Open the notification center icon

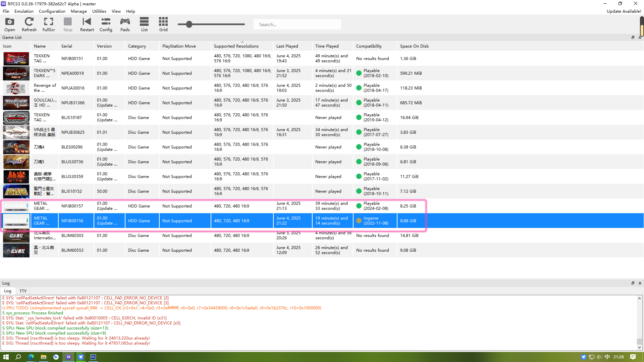click(633, 357)
